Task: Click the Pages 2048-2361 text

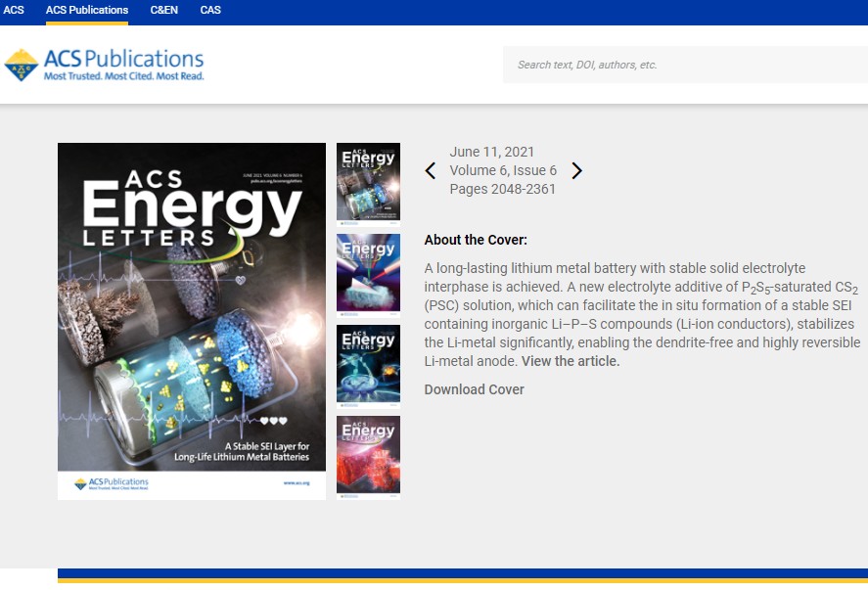Action: coord(503,189)
